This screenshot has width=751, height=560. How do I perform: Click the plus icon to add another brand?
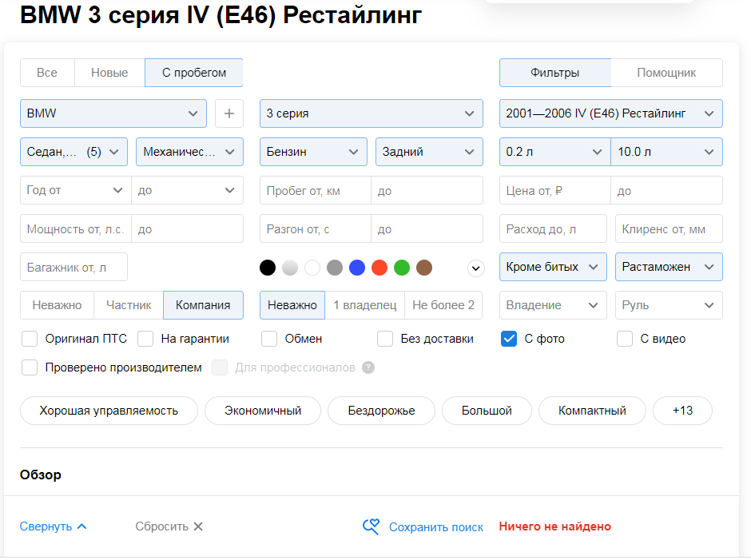coord(229,113)
